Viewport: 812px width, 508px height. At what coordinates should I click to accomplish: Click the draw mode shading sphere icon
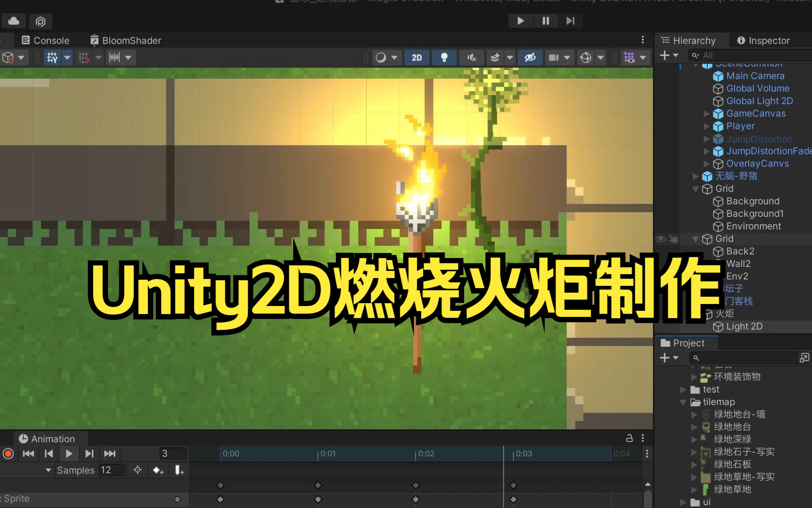pos(381,58)
